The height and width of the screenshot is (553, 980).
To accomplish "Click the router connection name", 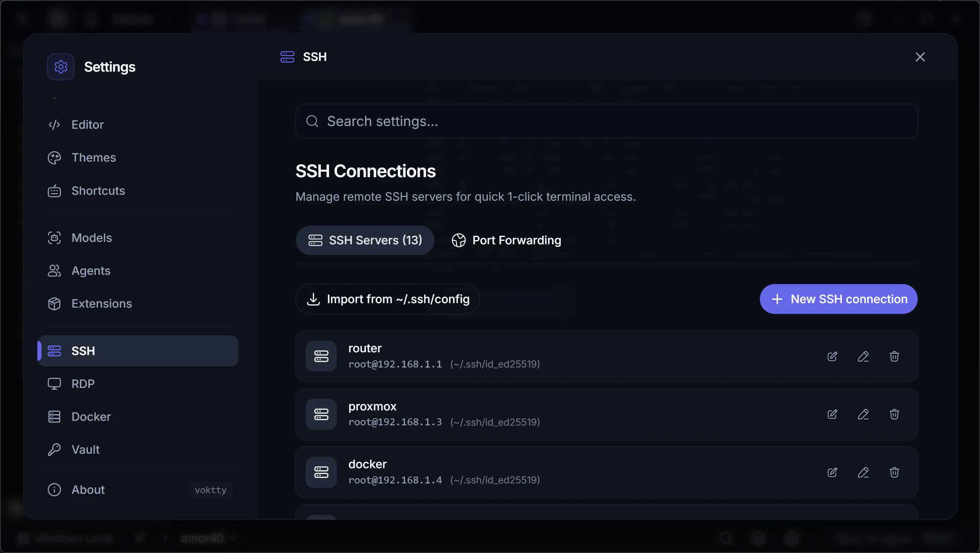I will tap(365, 348).
